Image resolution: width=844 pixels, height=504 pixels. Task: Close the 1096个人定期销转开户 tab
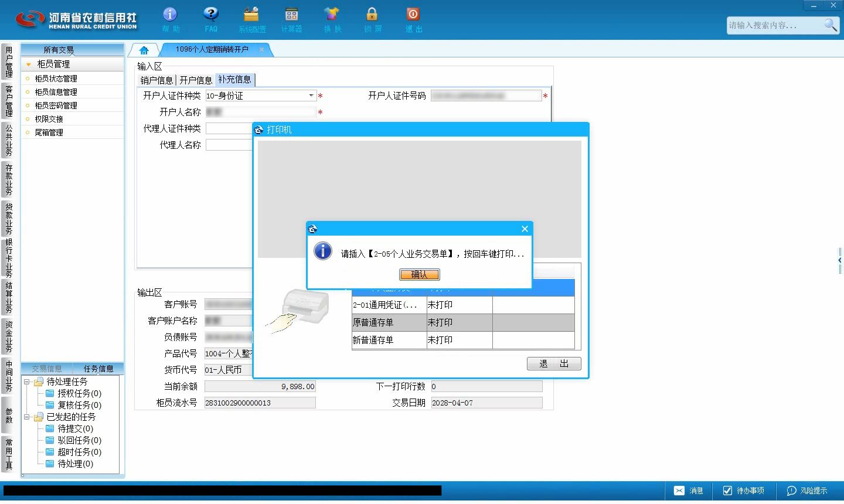coord(261,50)
